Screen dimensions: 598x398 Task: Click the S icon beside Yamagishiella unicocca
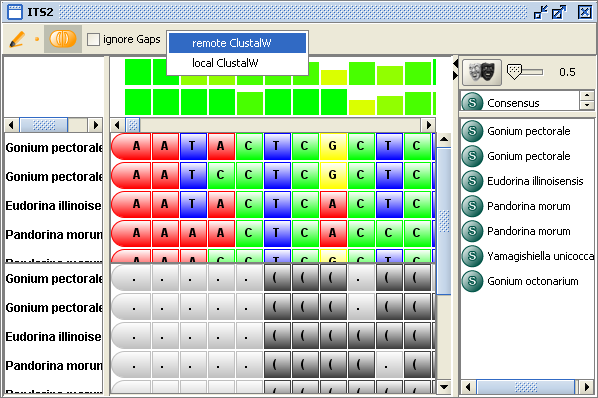472,256
